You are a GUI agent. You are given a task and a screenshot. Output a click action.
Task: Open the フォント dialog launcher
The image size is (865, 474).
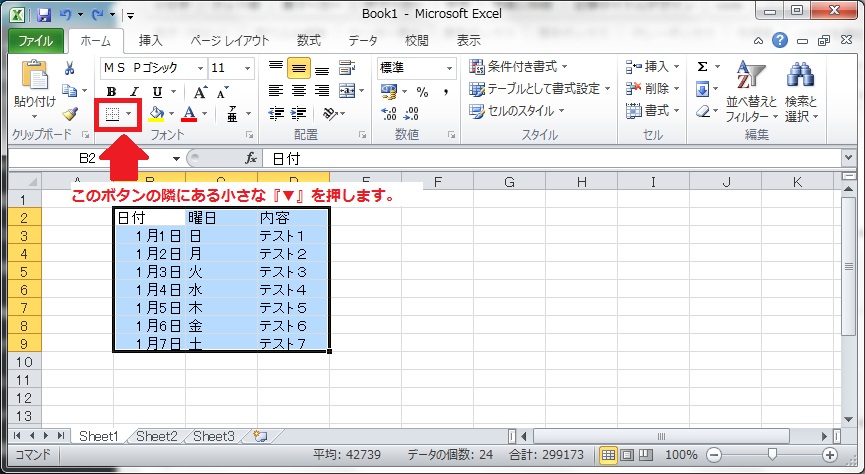click(249, 135)
